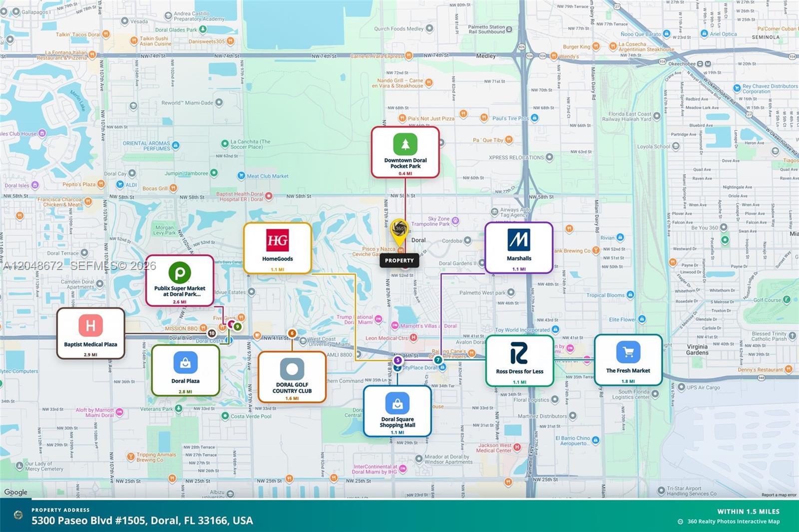Select route marker number 10
The height and width of the screenshot is (532, 799).
coord(212,333)
